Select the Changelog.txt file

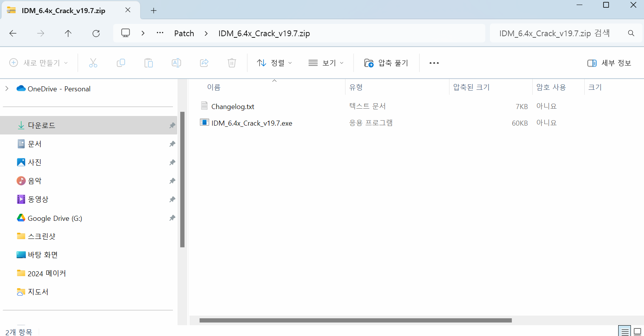[x=233, y=106]
